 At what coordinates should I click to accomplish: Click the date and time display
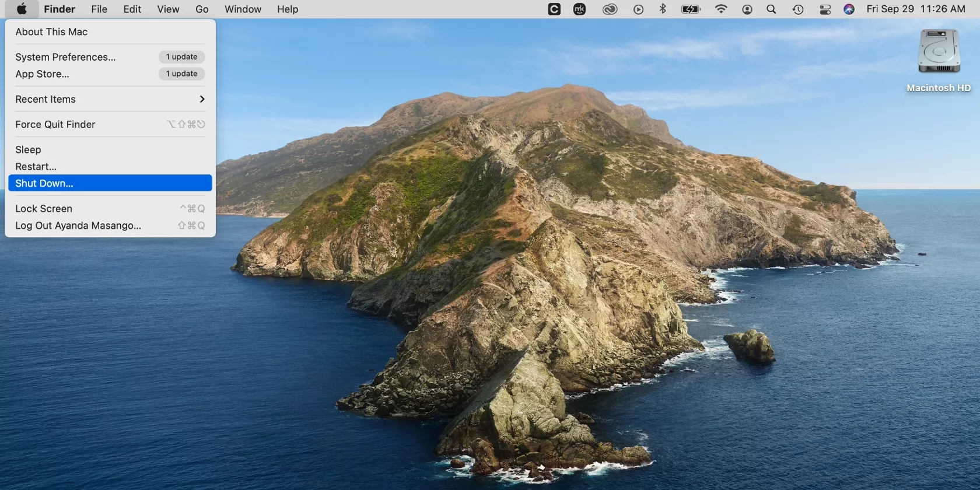click(x=915, y=9)
